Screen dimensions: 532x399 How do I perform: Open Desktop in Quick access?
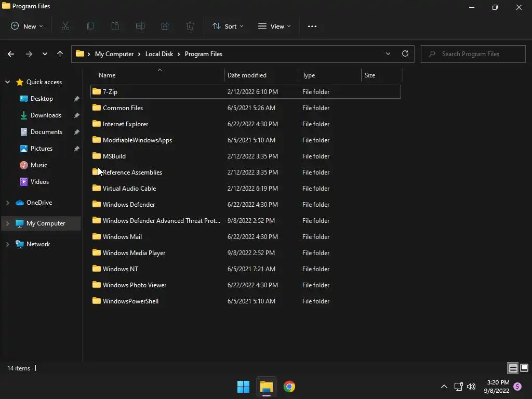42,98
